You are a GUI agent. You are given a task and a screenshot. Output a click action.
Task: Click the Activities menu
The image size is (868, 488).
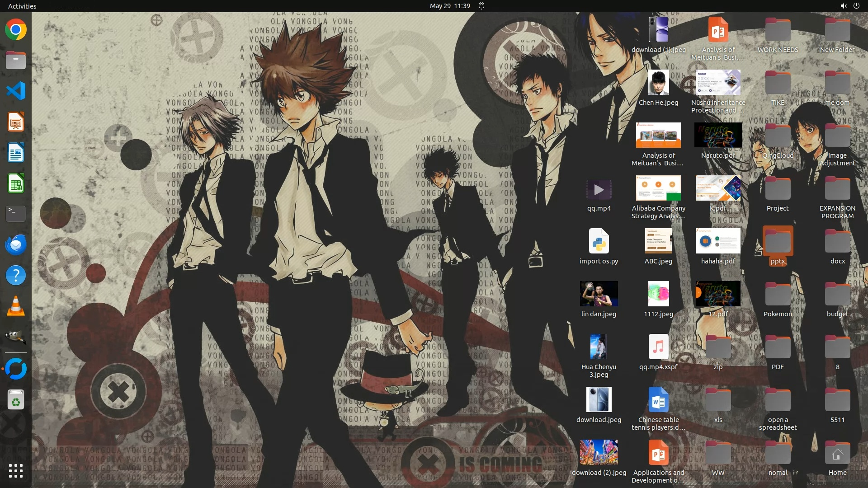tap(22, 6)
